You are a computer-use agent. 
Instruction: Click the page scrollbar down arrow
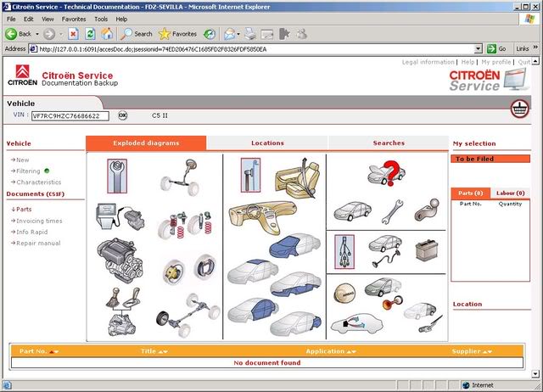[x=535, y=374]
